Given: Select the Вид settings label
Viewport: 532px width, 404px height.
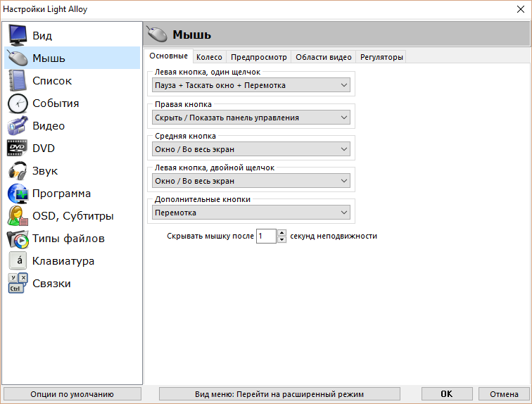Looking at the screenshot, I should (x=42, y=36).
